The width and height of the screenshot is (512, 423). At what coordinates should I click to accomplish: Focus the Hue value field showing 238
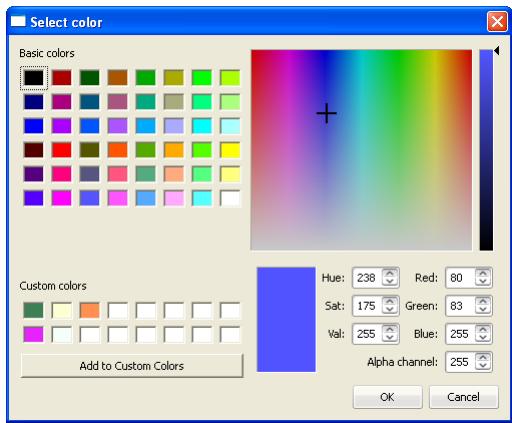point(368,278)
